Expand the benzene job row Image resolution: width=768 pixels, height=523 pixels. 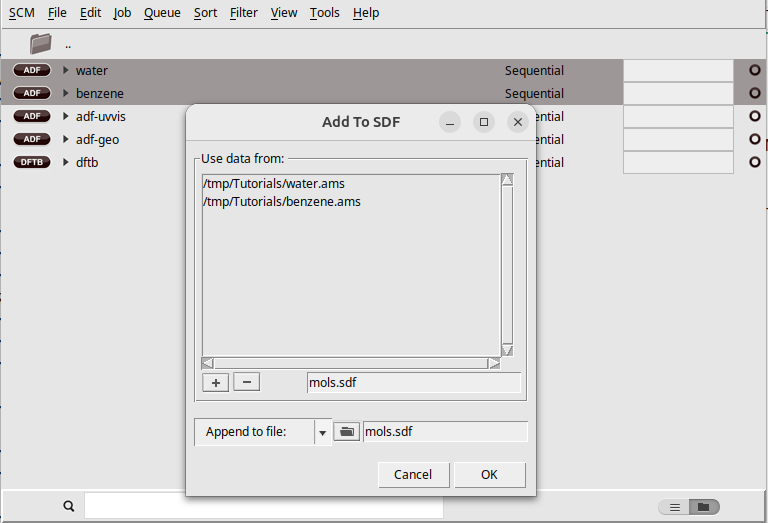(x=66, y=94)
